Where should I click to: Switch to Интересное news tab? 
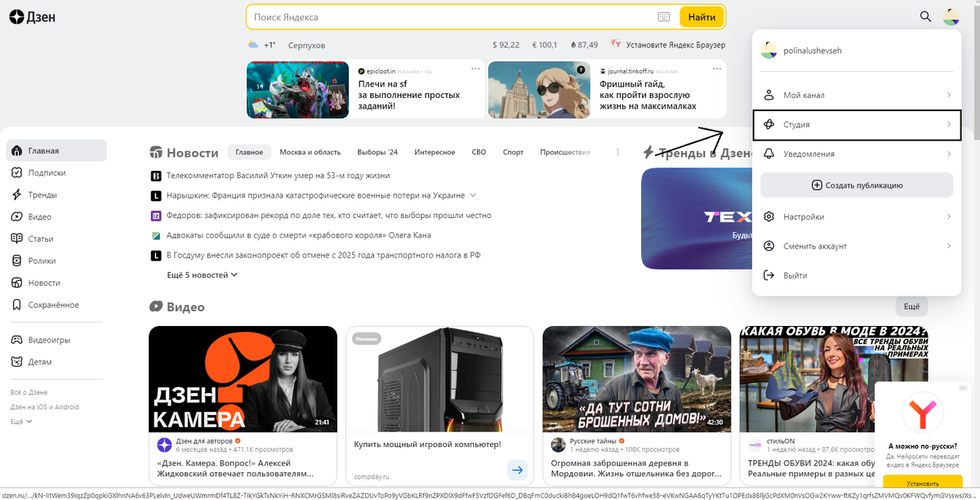[x=434, y=152]
